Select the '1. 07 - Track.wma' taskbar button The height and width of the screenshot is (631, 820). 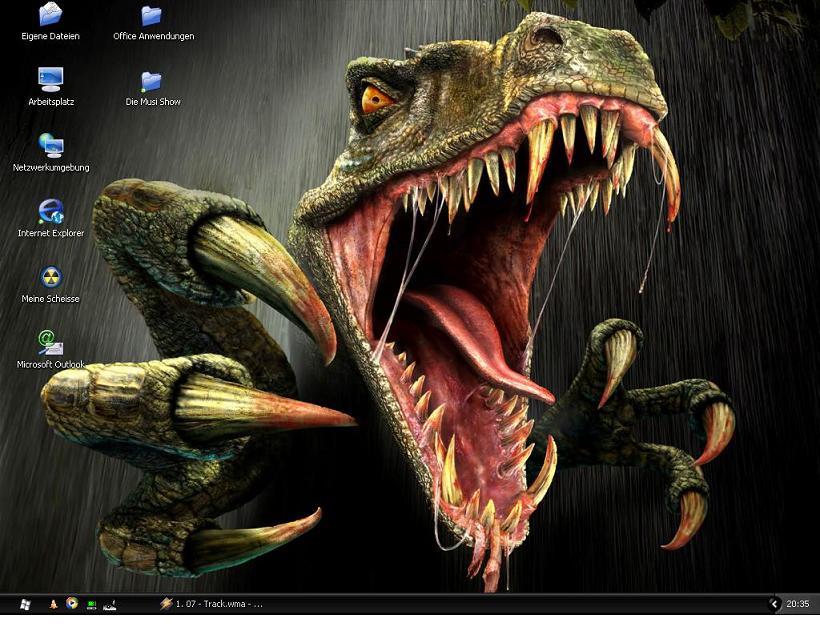pyautogui.click(x=211, y=604)
